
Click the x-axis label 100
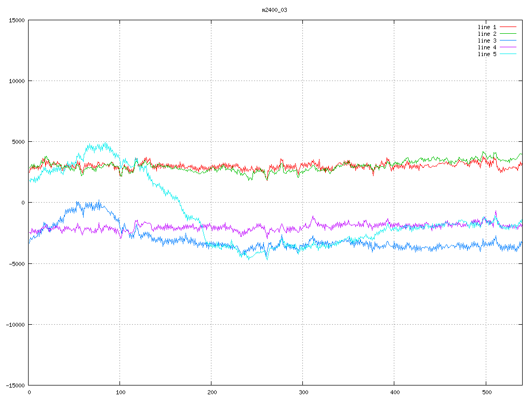pos(121,393)
